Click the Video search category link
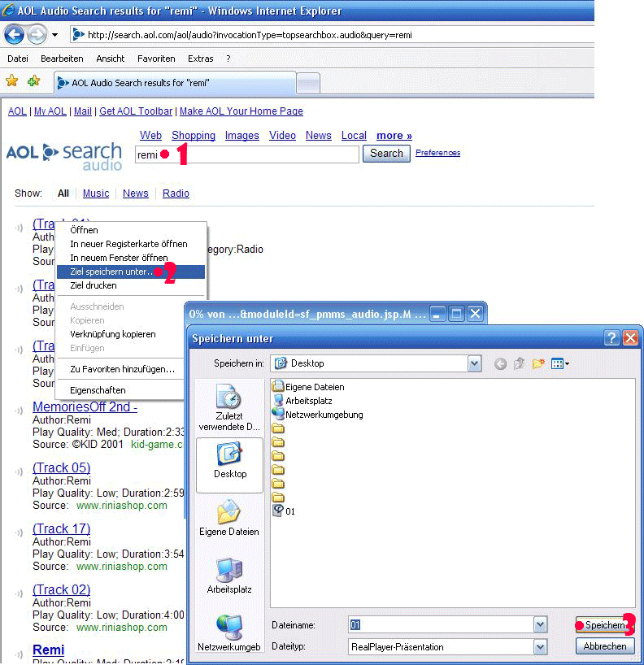Image resolution: width=644 pixels, height=665 pixels. point(282,135)
